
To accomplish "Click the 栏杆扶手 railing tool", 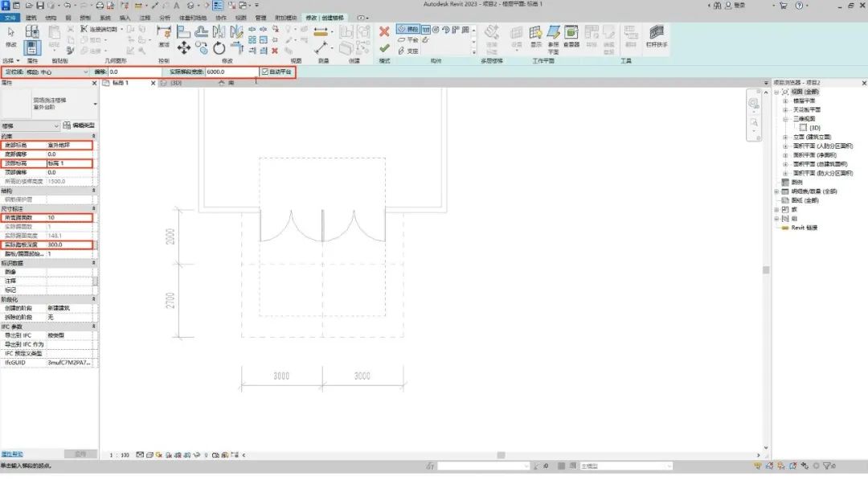I will click(x=657, y=36).
